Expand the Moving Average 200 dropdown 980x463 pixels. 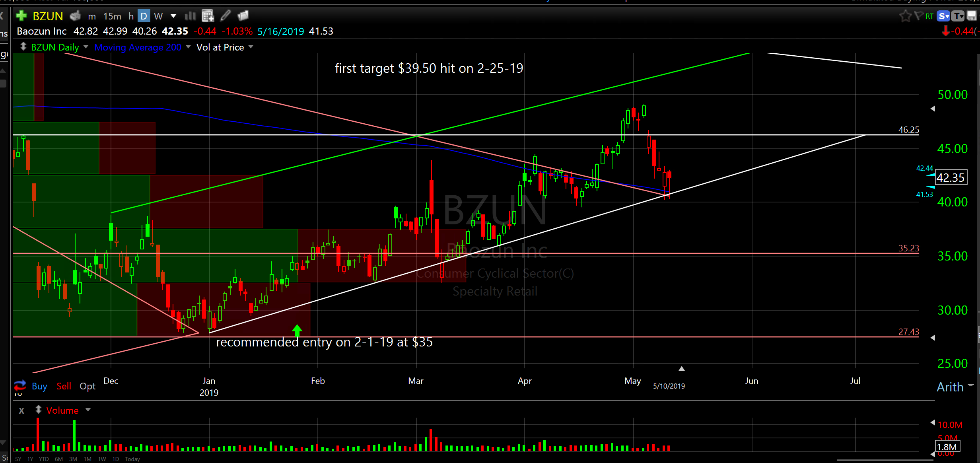(x=189, y=47)
